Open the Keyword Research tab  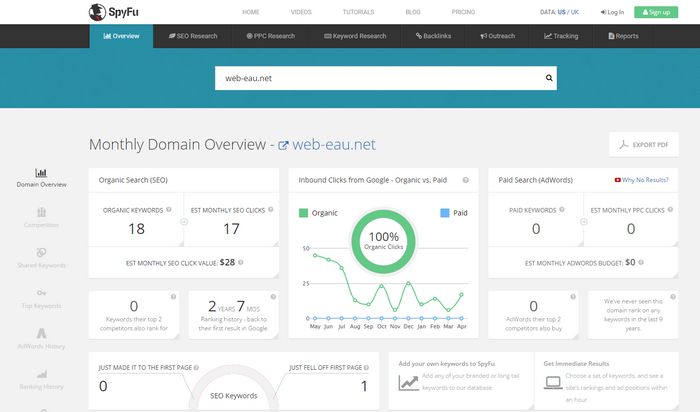click(x=355, y=36)
